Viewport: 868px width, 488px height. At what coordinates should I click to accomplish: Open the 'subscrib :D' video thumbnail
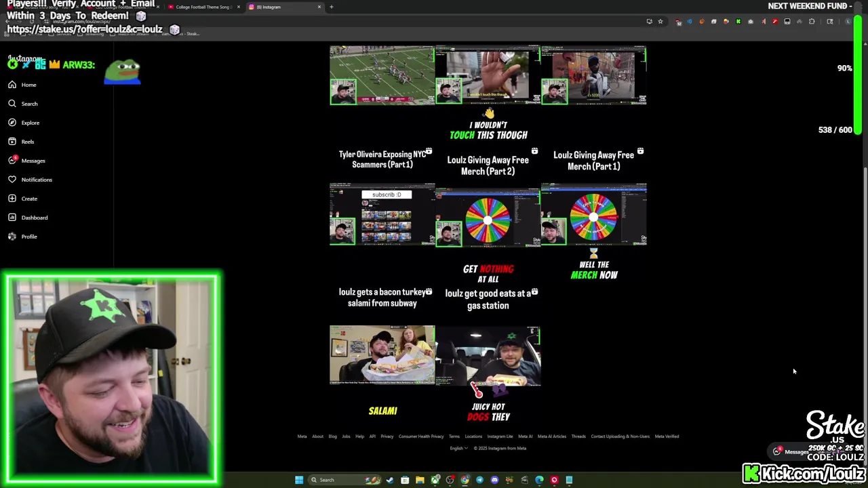382,214
